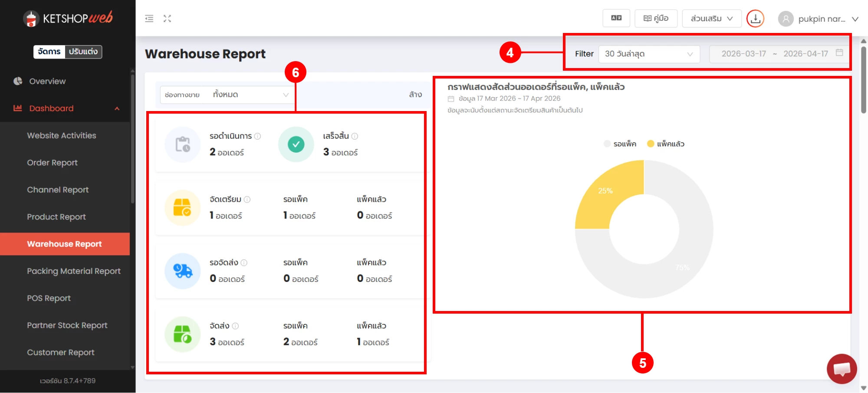Image resolution: width=868 pixels, height=393 pixels.
Task: Click the green checkmark icon beside เสร็จสิ้น
Action: 296,144
